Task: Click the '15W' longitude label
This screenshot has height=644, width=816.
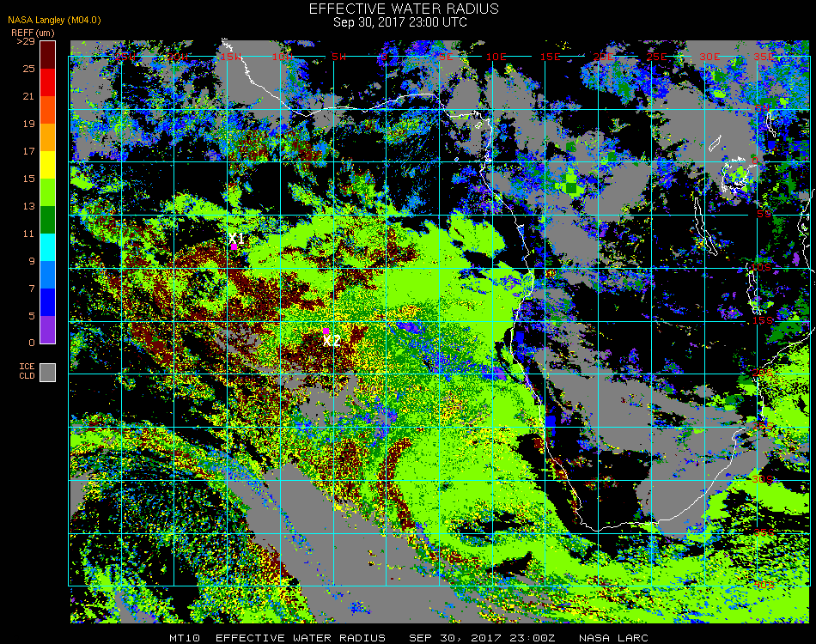Action: coord(230,57)
